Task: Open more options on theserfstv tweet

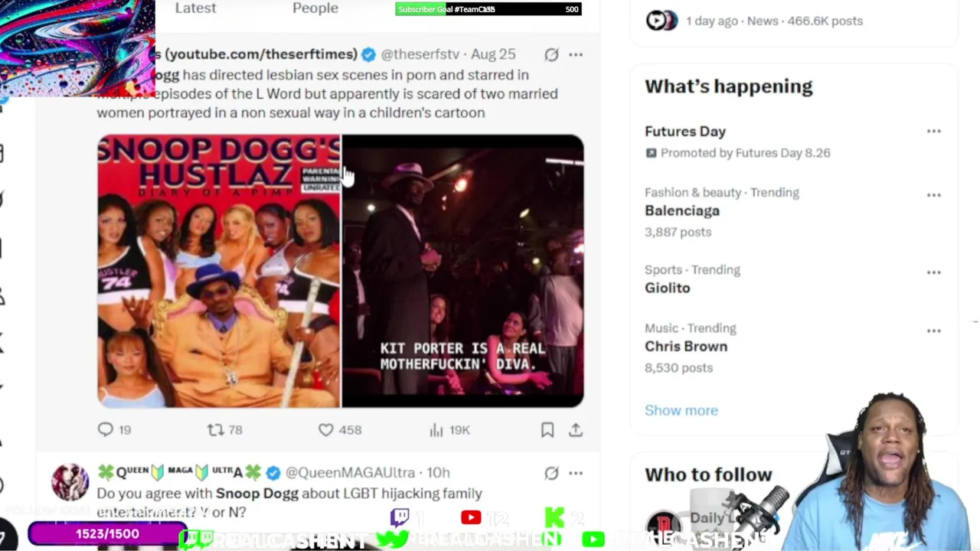Action: pos(576,54)
